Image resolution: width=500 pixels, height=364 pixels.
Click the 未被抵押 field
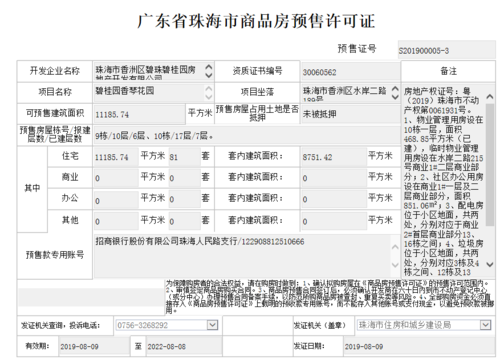click(x=350, y=114)
